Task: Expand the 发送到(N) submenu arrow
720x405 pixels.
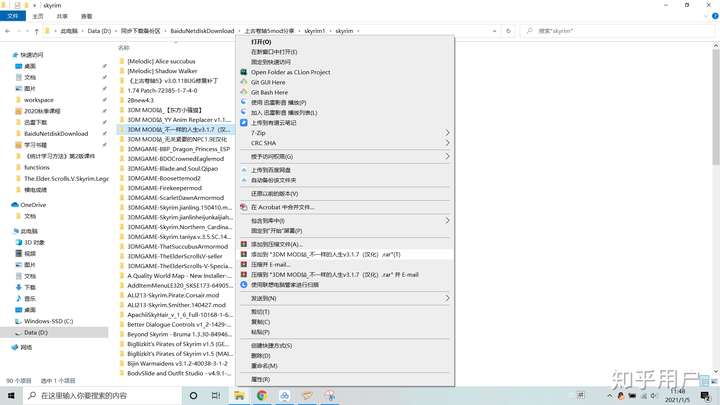Action: (447, 298)
